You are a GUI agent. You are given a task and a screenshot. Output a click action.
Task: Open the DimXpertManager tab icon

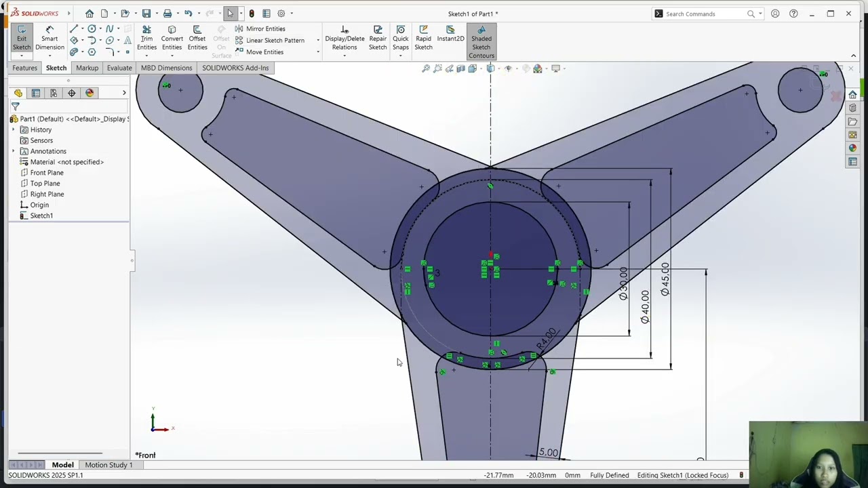point(71,93)
